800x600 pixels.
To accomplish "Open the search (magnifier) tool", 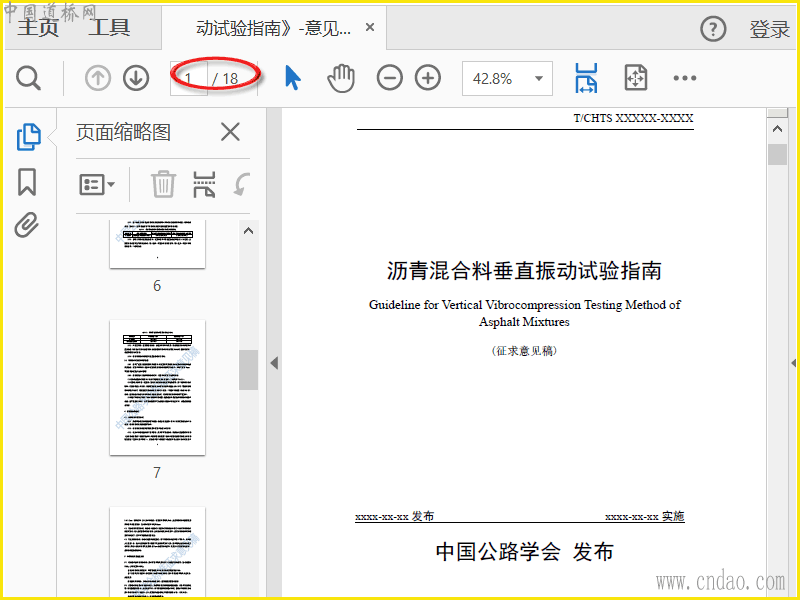I will point(28,79).
